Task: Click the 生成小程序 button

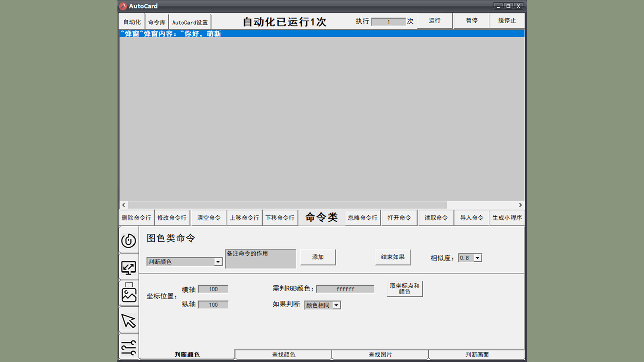Action: [x=507, y=218]
